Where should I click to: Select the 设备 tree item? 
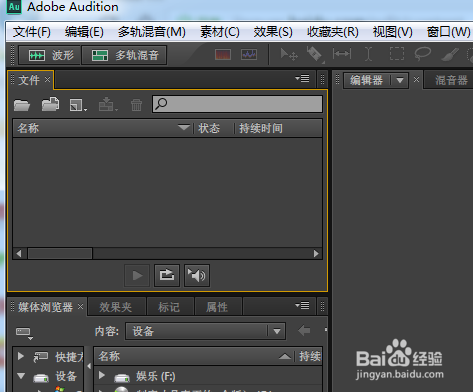click(x=66, y=376)
